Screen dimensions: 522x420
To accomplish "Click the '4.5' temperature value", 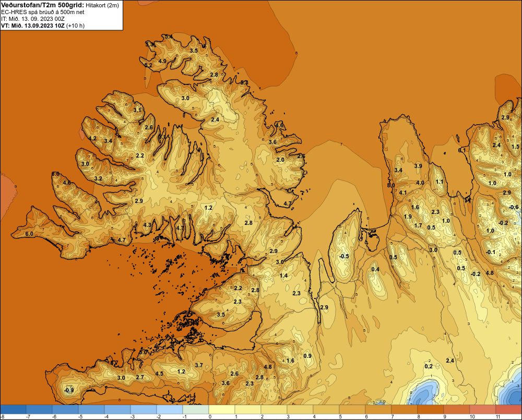I will point(159,374).
